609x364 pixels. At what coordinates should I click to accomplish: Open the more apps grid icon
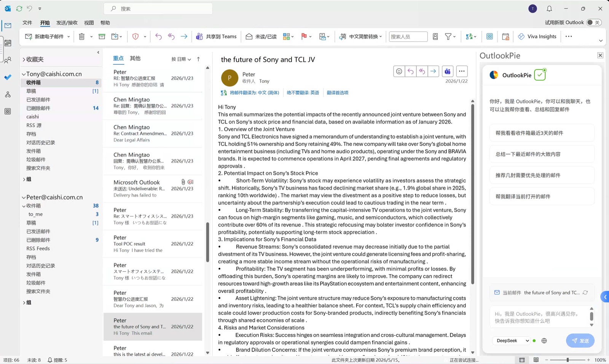8,111
